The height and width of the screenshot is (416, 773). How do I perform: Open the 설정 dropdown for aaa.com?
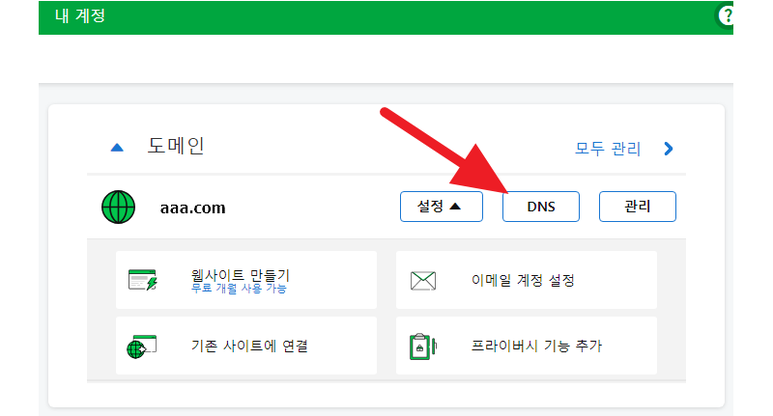point(440,207)
